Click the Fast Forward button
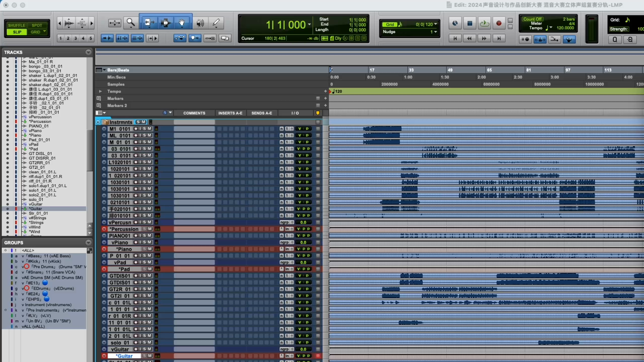This screenshot has width=644, height=362. [484, 38]
